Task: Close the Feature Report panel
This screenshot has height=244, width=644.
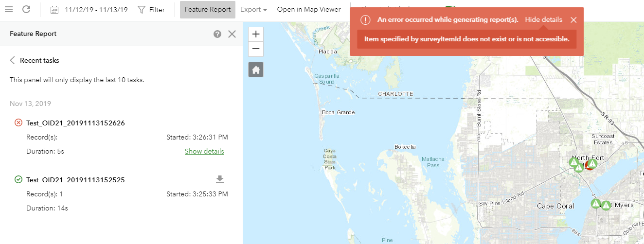Action: coord(232,34)
